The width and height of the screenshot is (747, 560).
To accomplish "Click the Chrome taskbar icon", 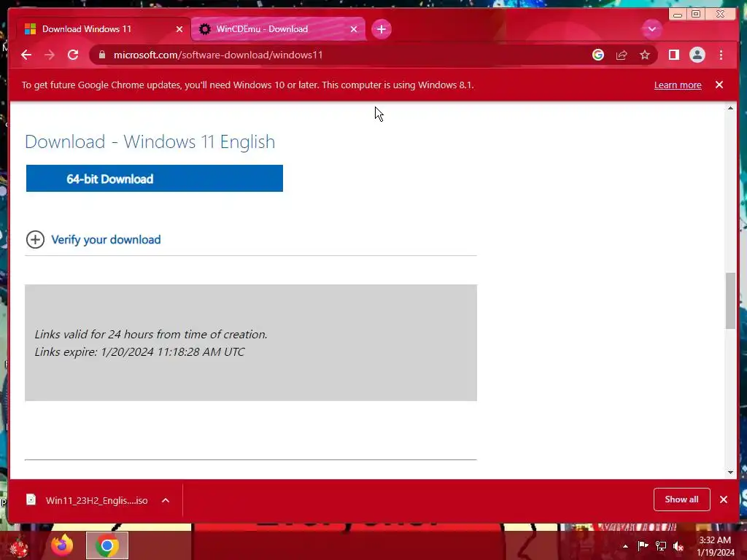I will (107, 545).
